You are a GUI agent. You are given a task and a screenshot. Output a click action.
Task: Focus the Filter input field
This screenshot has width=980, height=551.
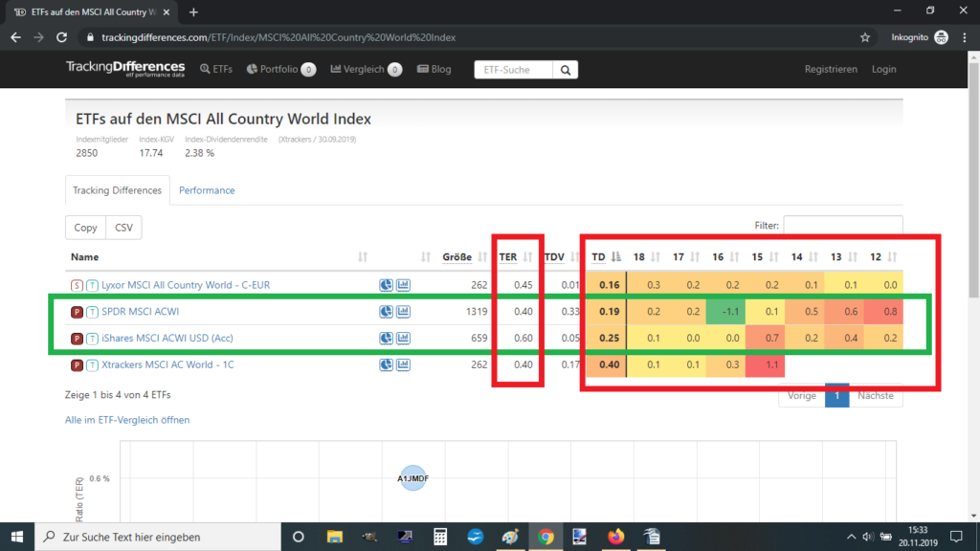[842, 226]
